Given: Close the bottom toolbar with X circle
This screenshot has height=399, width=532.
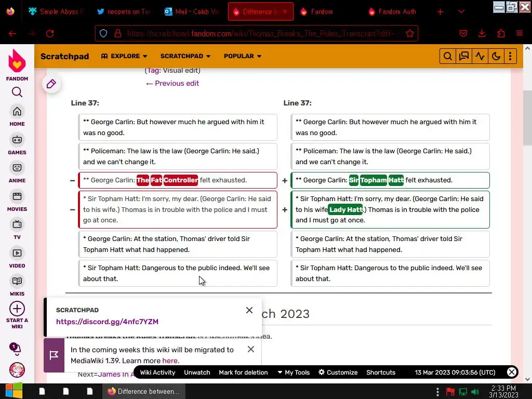Looking at the screenshot, I should (x=512, y=372).
